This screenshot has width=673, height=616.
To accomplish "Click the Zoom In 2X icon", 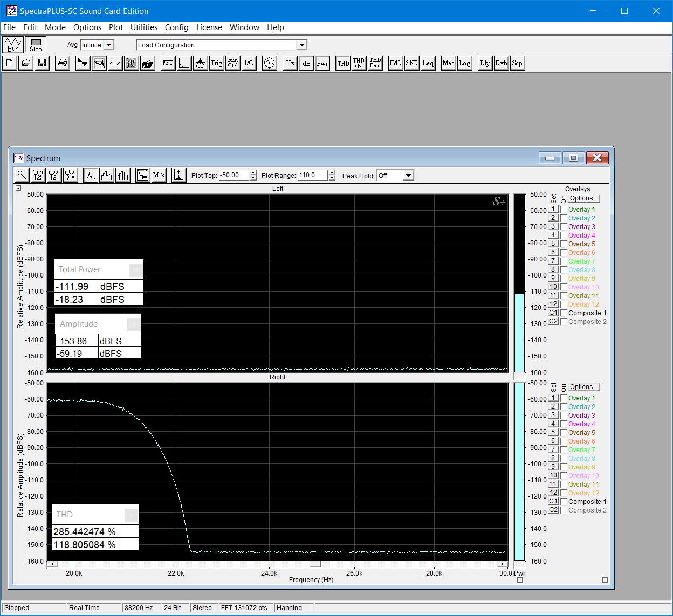I will pyautogui.click(x=38, y=175).
